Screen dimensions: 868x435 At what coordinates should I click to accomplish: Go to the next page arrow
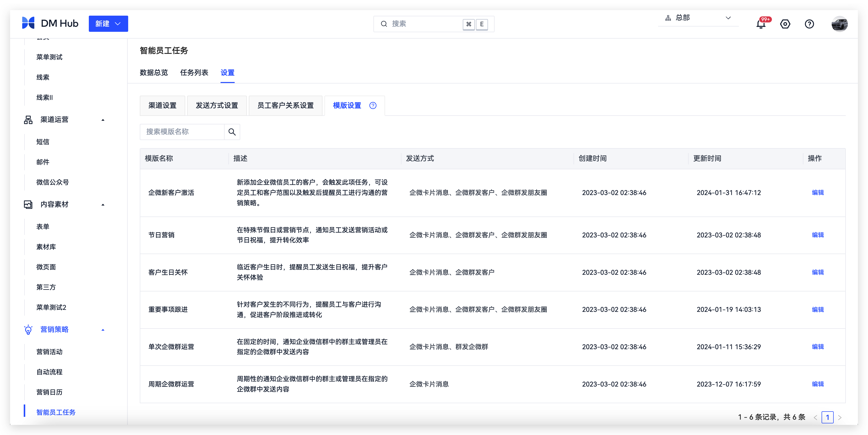click(840, 418)
